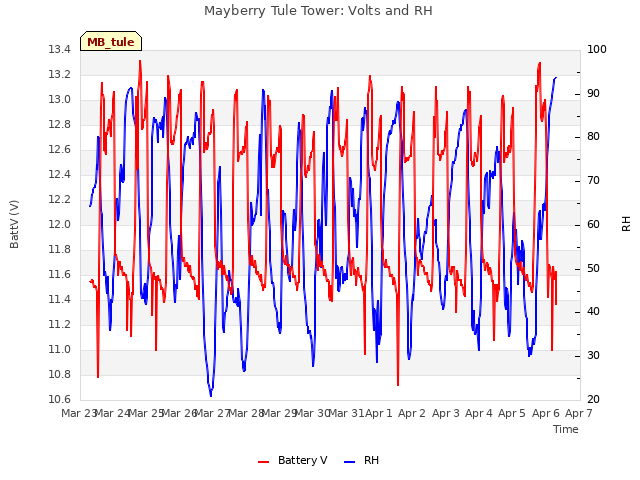The image size is (640, 480).
Task: Click the blue RH legend swatch
Action: pos(349,461)
